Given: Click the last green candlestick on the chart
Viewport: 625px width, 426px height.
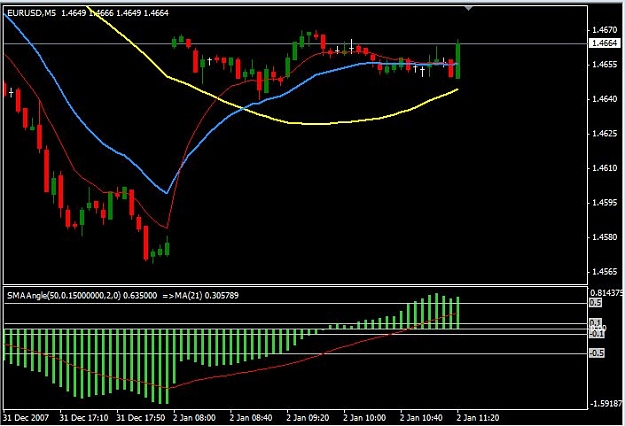Looking at the screenshot, I should (x=458, y=60).
